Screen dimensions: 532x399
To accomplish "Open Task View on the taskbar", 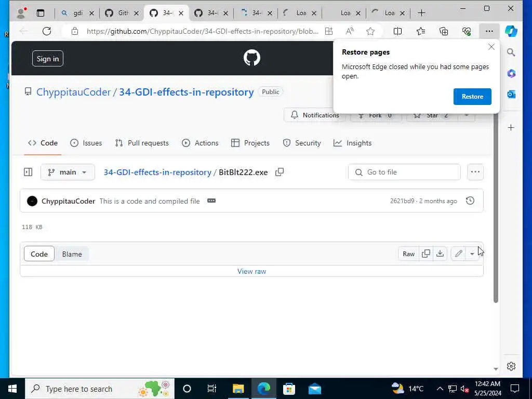I will pos(212,389).
